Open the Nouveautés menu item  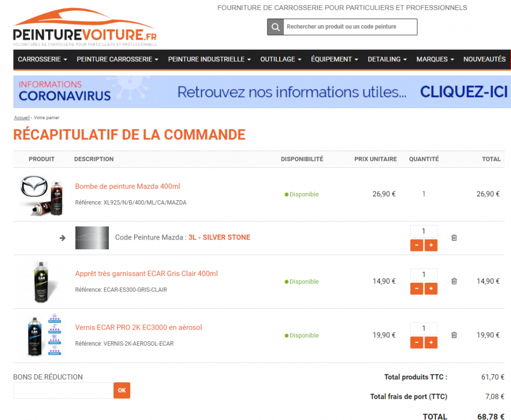484,59
